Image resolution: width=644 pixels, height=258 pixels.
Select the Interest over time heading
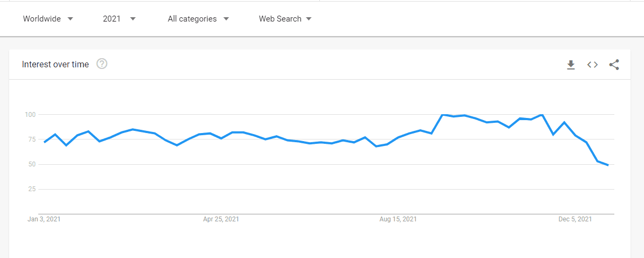tap(56, 65)
